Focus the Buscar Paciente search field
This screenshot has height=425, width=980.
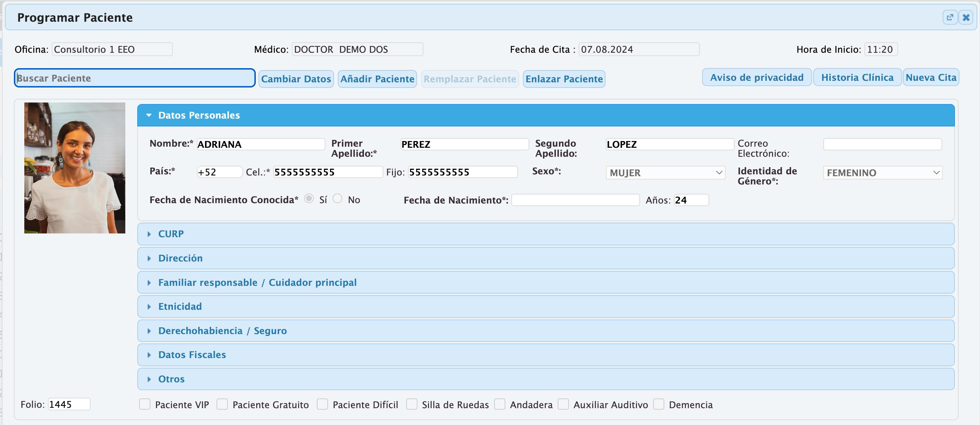[135, 78]
